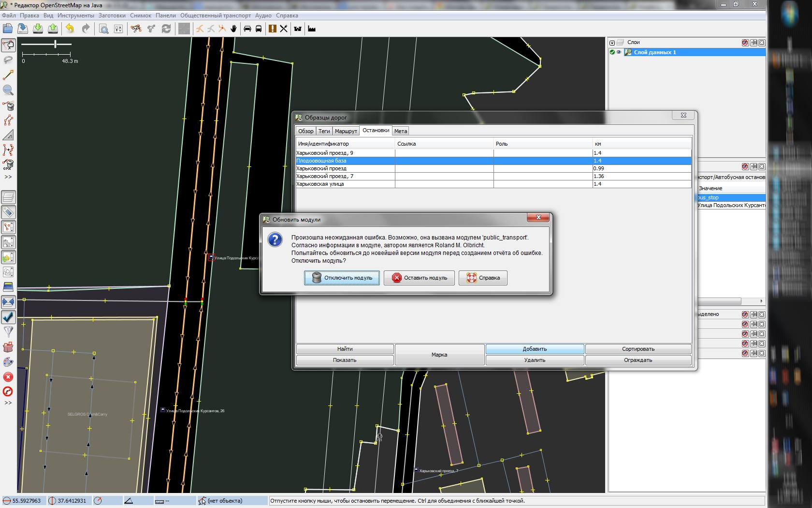Switch to the Маршрут tab

pos(346,131)
